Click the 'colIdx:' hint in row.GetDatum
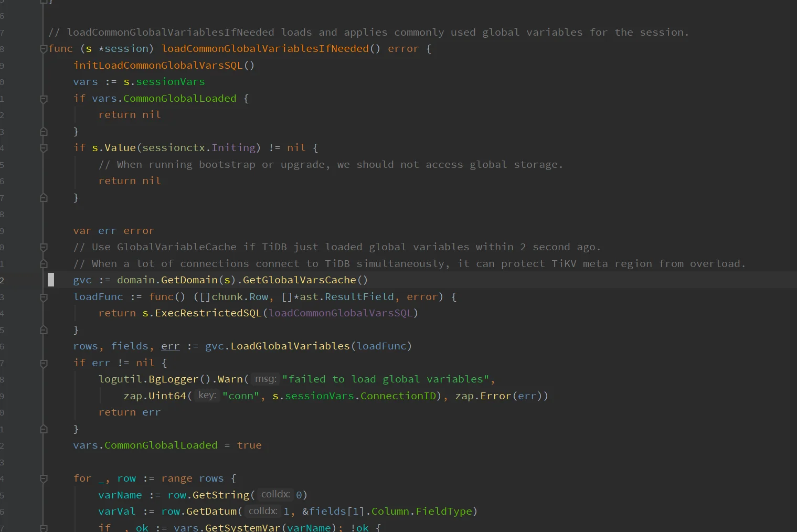 pyautogui.click(x=263, y=511)
